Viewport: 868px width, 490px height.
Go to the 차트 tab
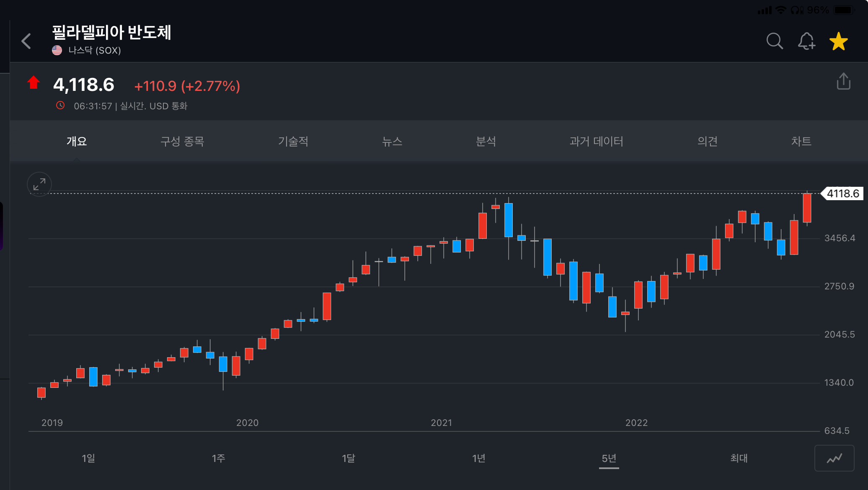[801, 141]
